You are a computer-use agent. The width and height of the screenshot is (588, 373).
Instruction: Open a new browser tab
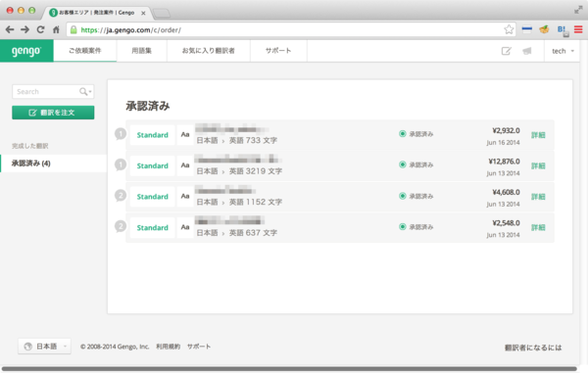point(162,14)
